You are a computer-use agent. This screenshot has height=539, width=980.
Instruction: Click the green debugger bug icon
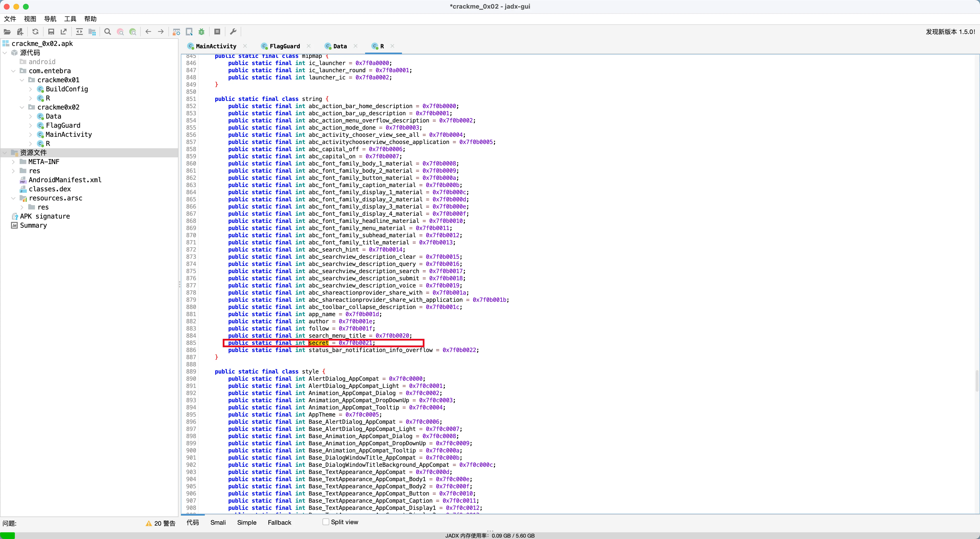(x=202, y=32)
